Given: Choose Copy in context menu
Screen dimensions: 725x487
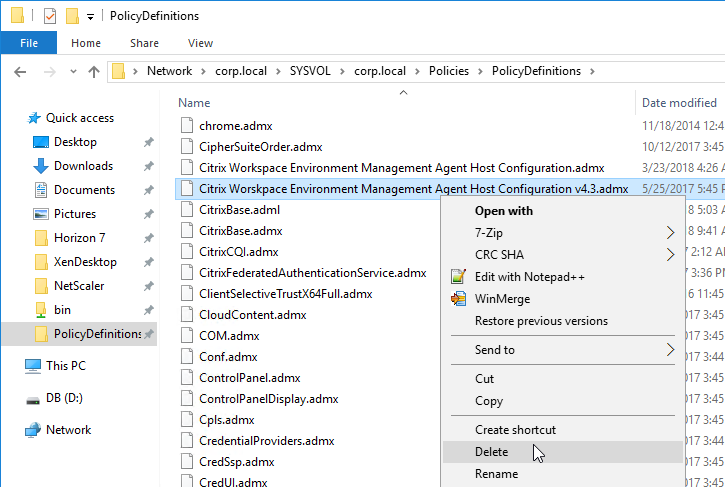Looking at the screenshot, I should point(563,401).
